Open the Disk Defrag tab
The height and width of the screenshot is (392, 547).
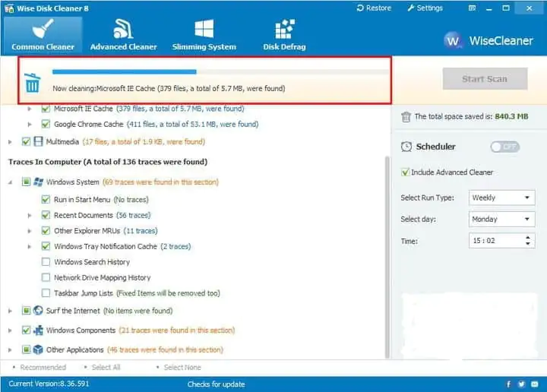(x=284, y=34)
